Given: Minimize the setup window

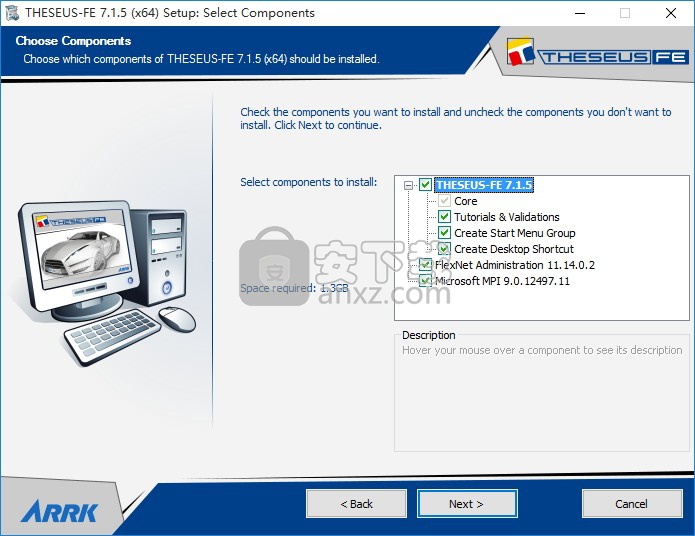Looking at the screenshot, I should point(580,13).
